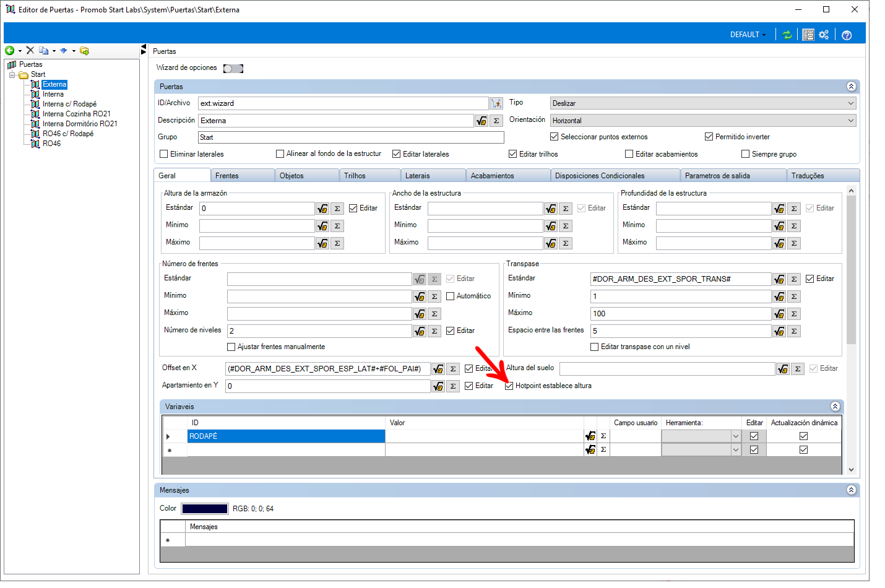Select Interna Dormitório RO21 in tree
The width and height of the screenshot is (885, 588).
coord(80,124)
